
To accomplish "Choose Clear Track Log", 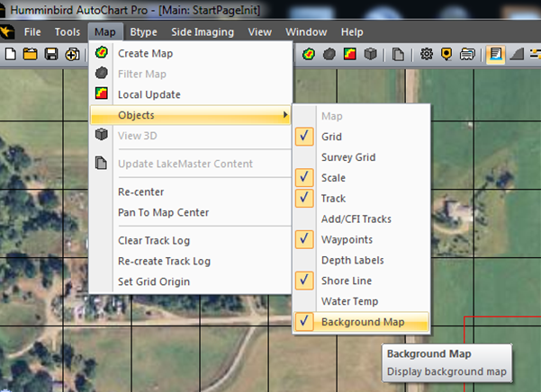I will (191, 240).
